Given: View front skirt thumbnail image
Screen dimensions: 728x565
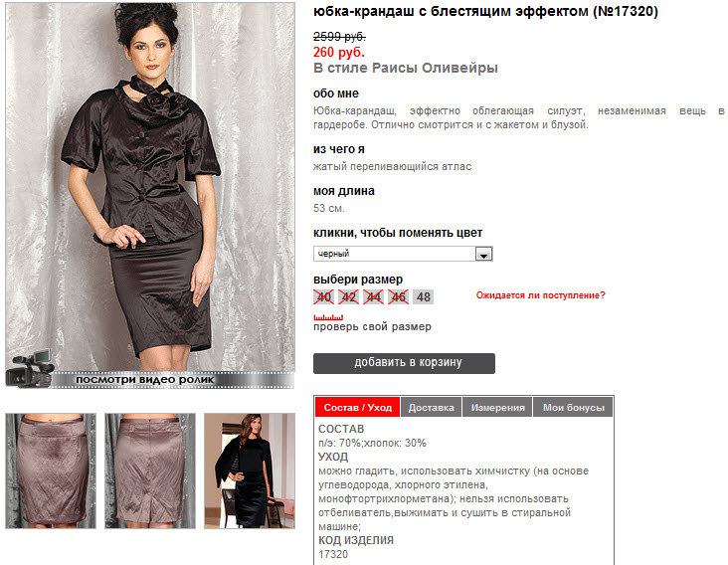Looking at the screenshot, I should coord(51,471).
